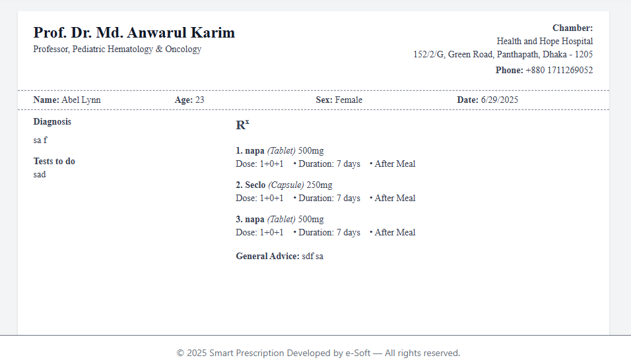Click the doctor name Prof. Dr. Md. Anwarul Karim
Image resolution: width=631 pixels, height=364 pixels.
point(134,33)
